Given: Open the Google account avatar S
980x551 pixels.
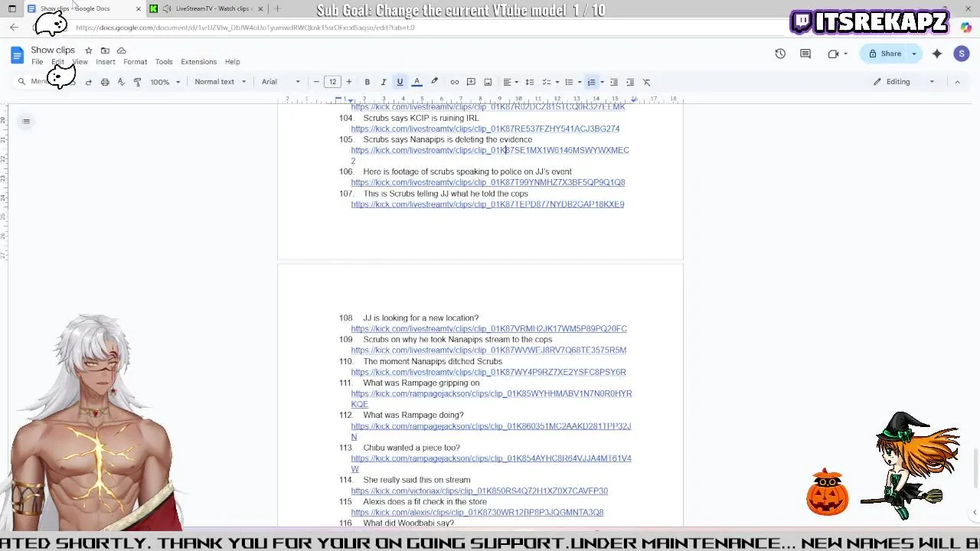Looking at the screenshot, I should (962, 54).
